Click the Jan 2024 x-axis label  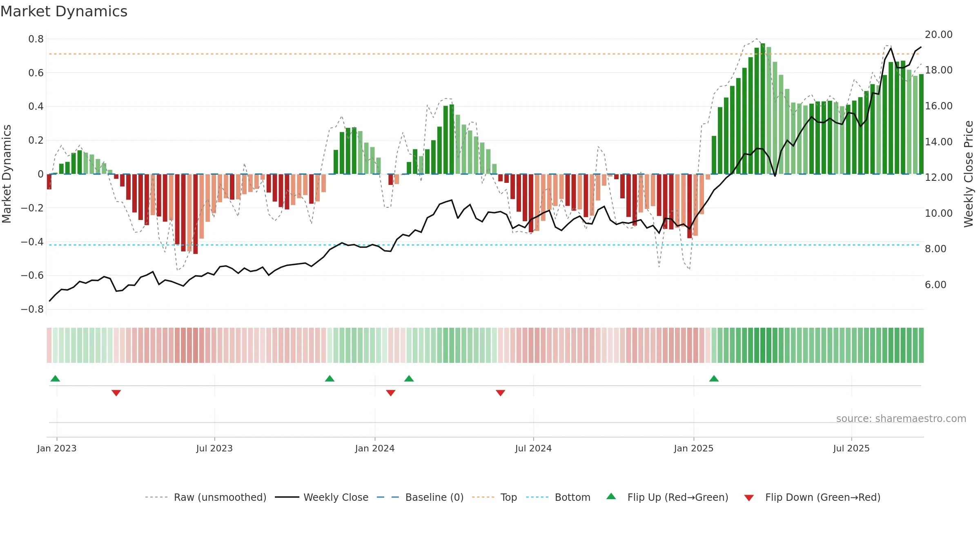pyautogui.click(x=375, y=448)
